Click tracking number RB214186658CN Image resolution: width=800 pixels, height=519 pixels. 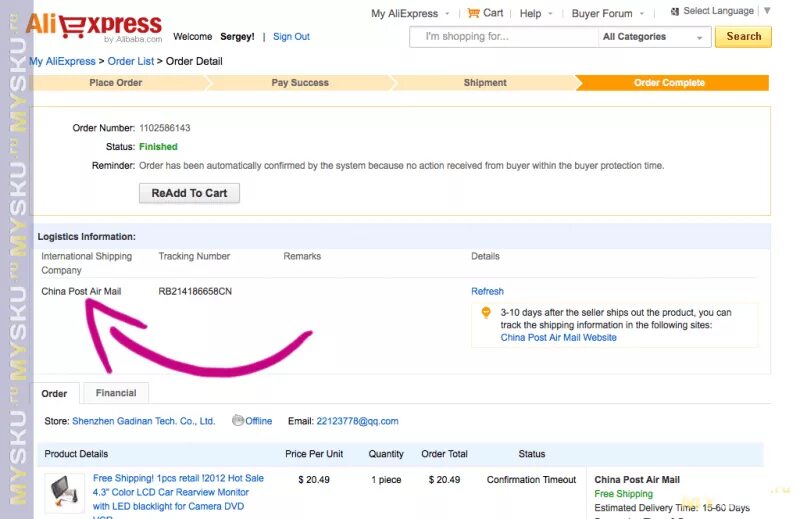(195, 291)
